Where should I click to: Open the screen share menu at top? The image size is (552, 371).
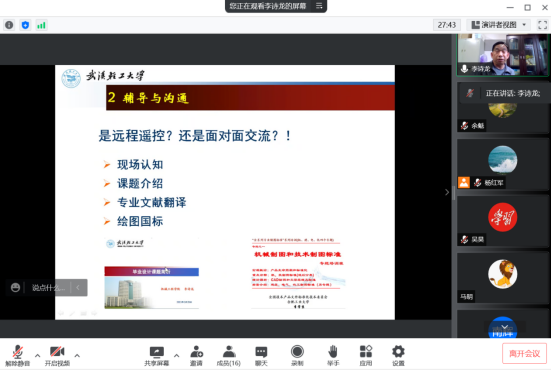click(x=319, y=6)
